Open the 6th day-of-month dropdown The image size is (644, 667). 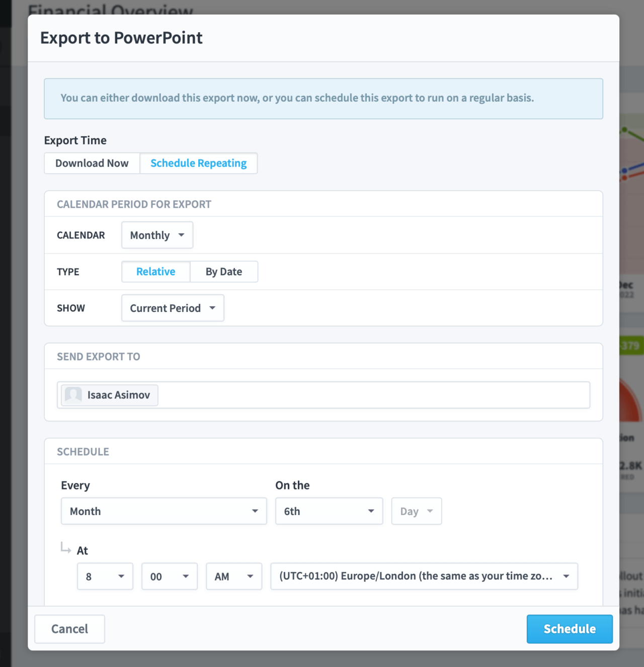point(370,511)
